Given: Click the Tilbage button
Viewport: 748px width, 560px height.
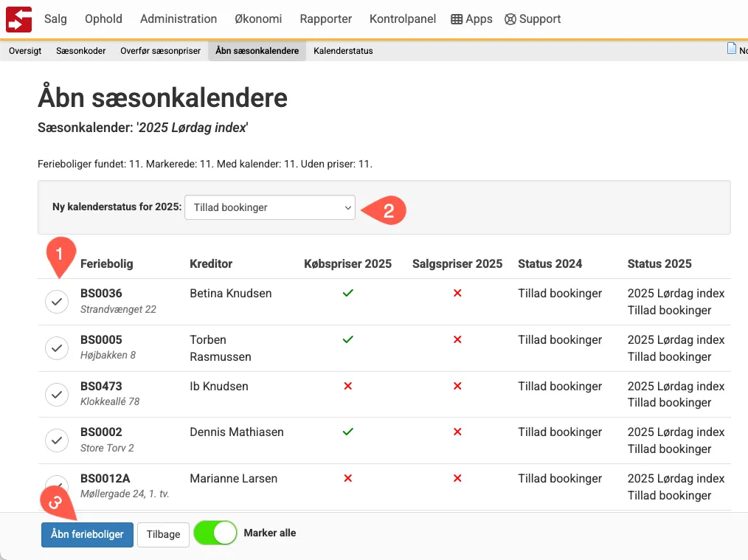Looking at the screenshot, I should coord(163,534).
